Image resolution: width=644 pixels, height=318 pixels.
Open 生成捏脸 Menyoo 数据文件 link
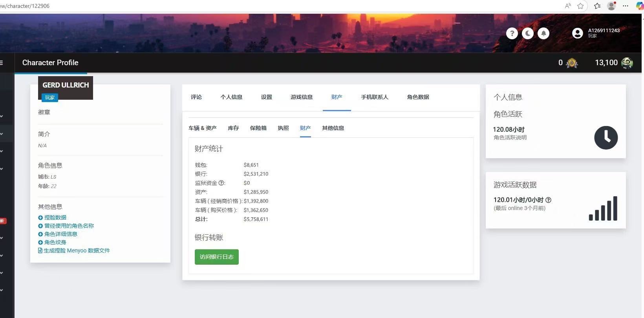[x=74, y=250]
